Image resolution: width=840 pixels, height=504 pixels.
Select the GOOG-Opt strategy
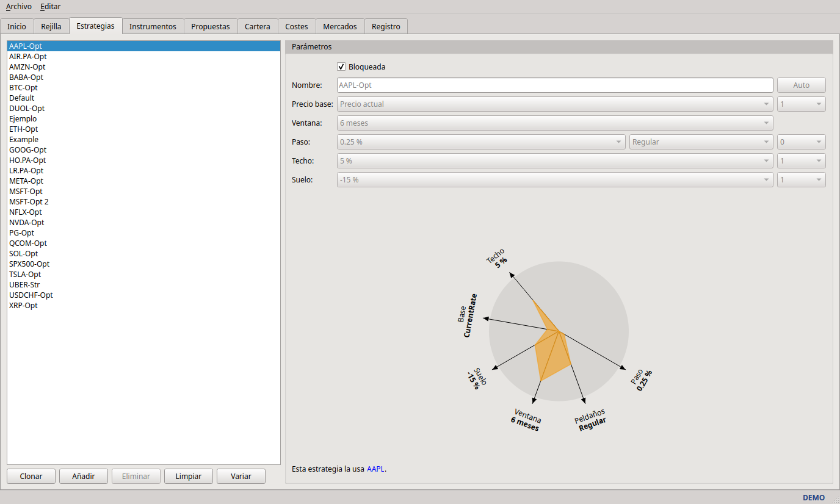(x=143, y=149)
